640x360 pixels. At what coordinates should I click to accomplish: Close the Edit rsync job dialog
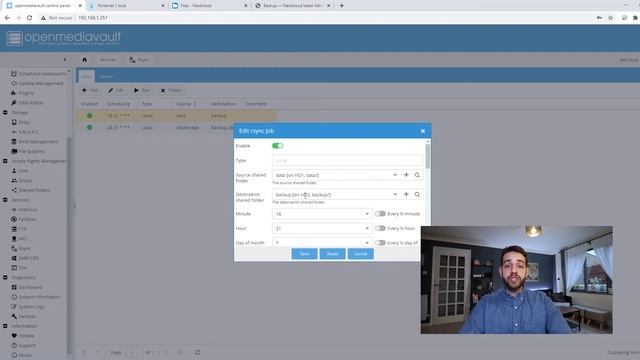(423, 131)
